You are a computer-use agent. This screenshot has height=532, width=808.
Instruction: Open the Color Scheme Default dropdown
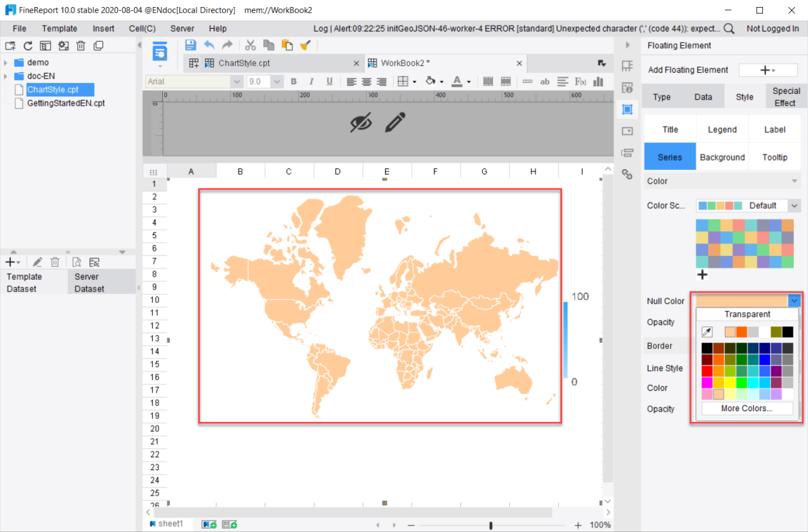point(794,206)
